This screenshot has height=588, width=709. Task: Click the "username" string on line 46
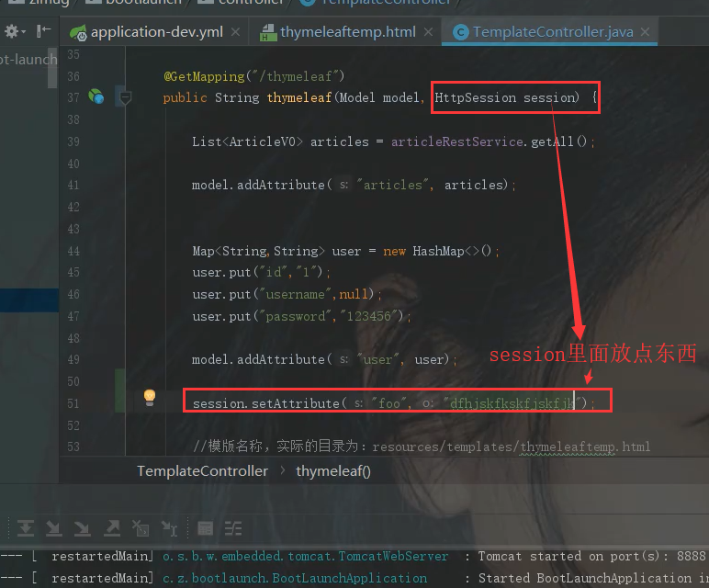pos(295,294)
